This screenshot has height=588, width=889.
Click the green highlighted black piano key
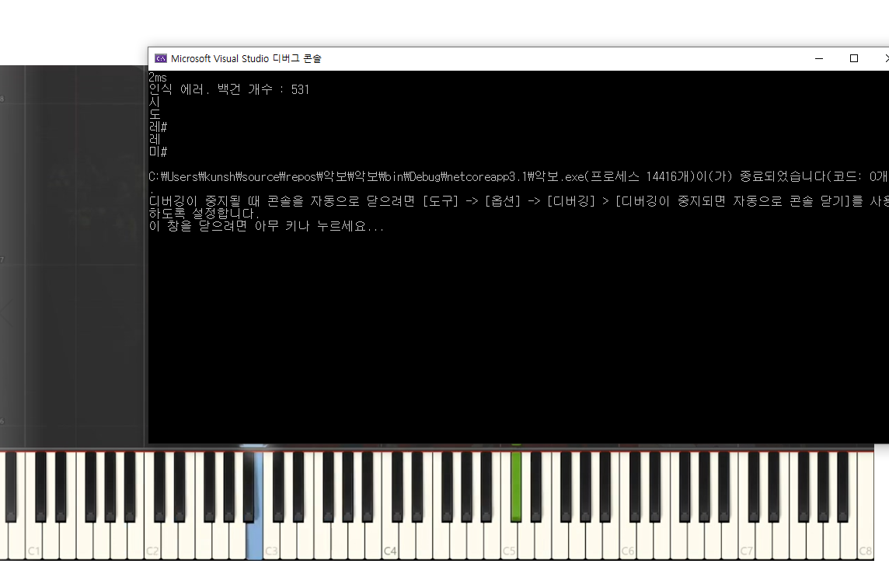(516, 486)
